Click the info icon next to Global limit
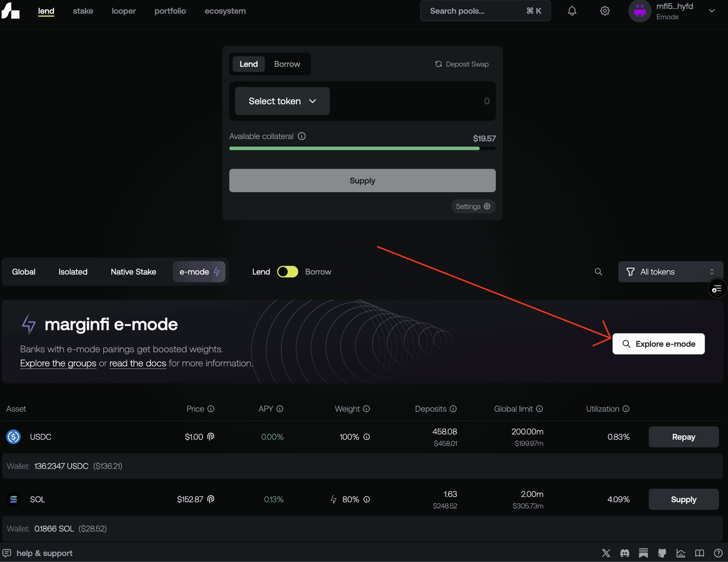The image size is (728, 562). point(540,409)
